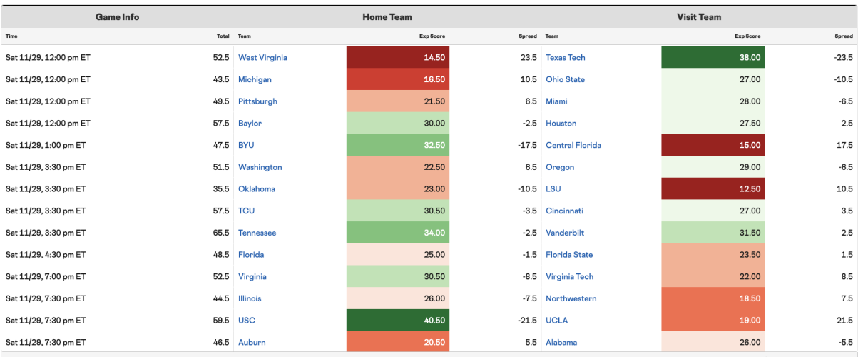Open the Alabama team link
Image resolution: width=868 pixels, height=357 pixels.
tap(561, 342)
